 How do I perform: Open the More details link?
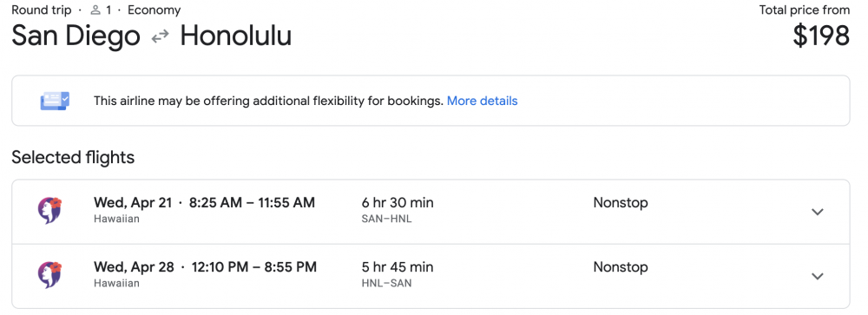pos(482,101)
